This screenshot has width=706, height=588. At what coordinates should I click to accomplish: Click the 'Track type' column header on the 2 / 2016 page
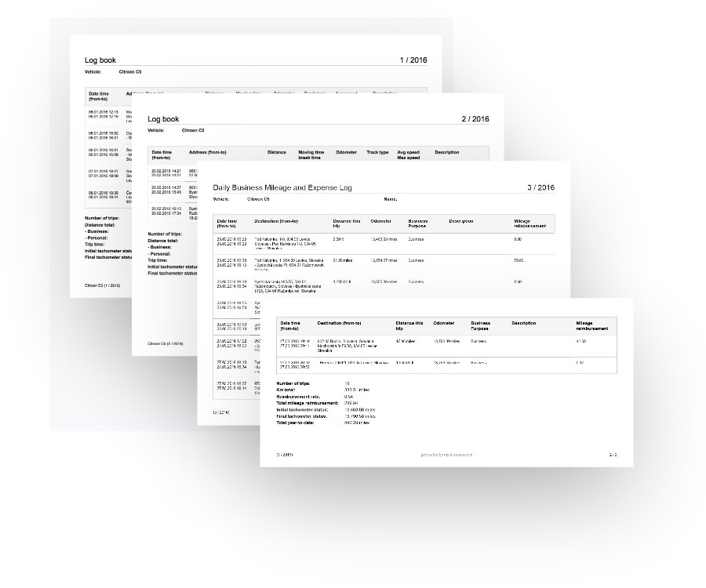[377, 153]
